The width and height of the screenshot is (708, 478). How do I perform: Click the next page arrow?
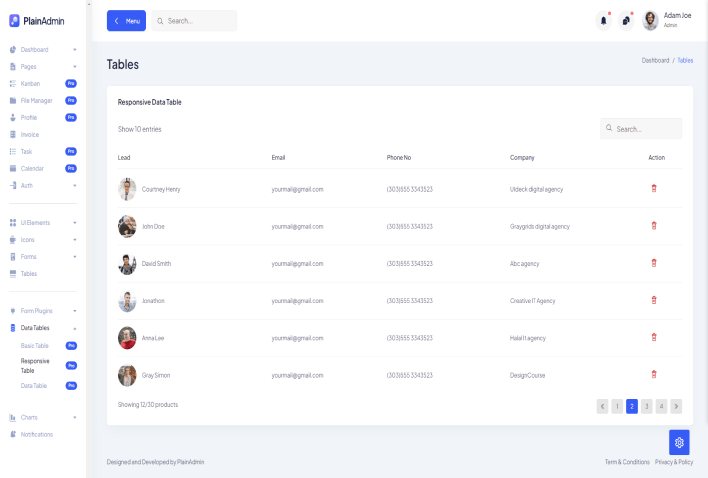tap(677, 406)
